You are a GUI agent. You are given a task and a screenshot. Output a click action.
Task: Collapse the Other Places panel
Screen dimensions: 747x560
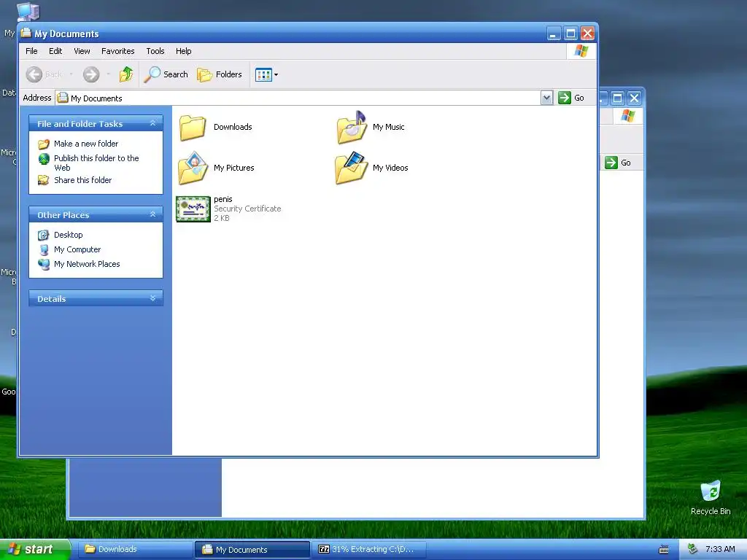pos(153,214)
